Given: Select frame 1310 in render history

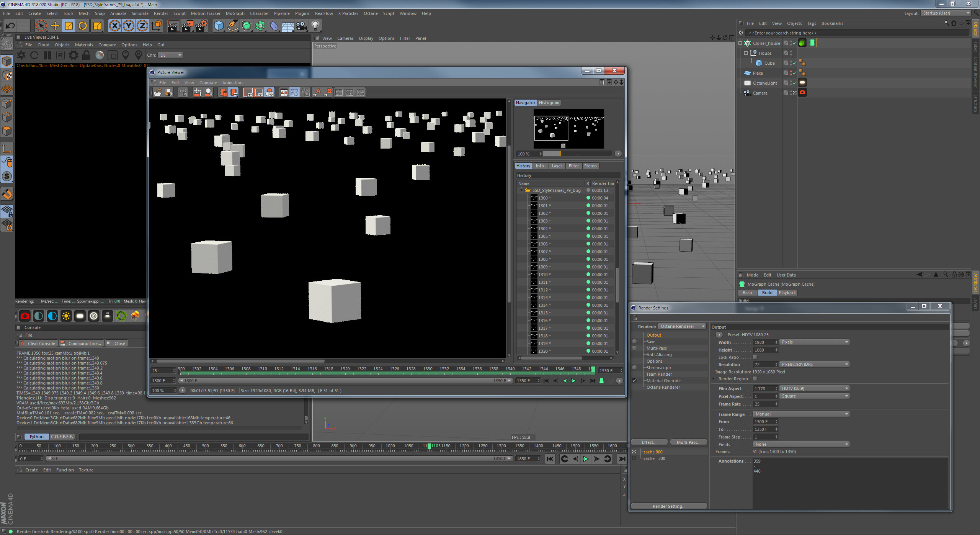Looking at the screenshot, I should click(543, 275).
